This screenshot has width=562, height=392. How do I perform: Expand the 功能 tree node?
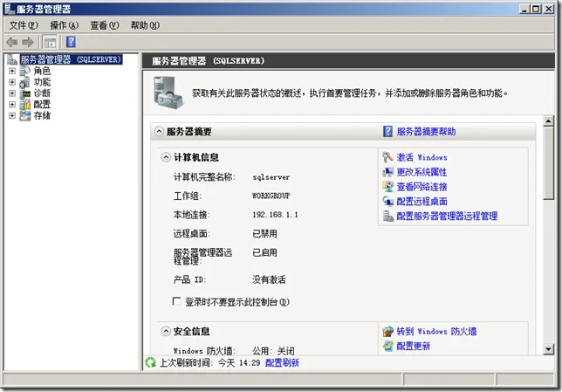click(12, 82)
